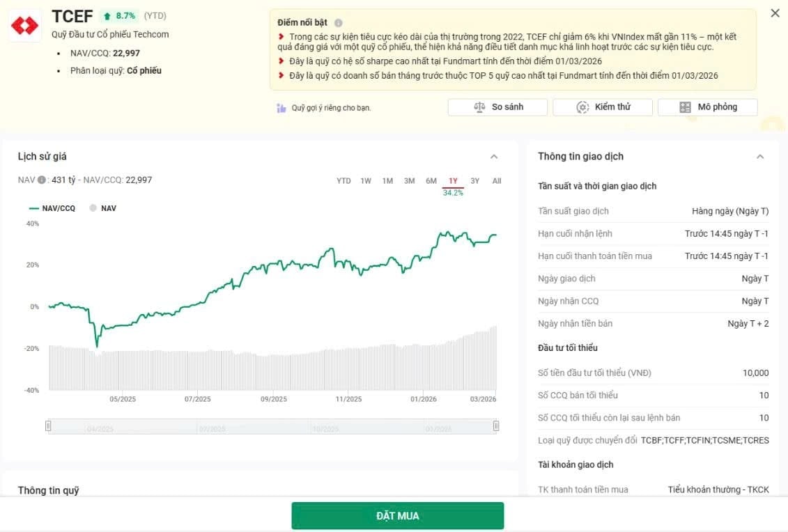The width and height of the screenshot is (788, 532).
Task: Click the Techcom fund logo icon
Action: click(25, 26)
